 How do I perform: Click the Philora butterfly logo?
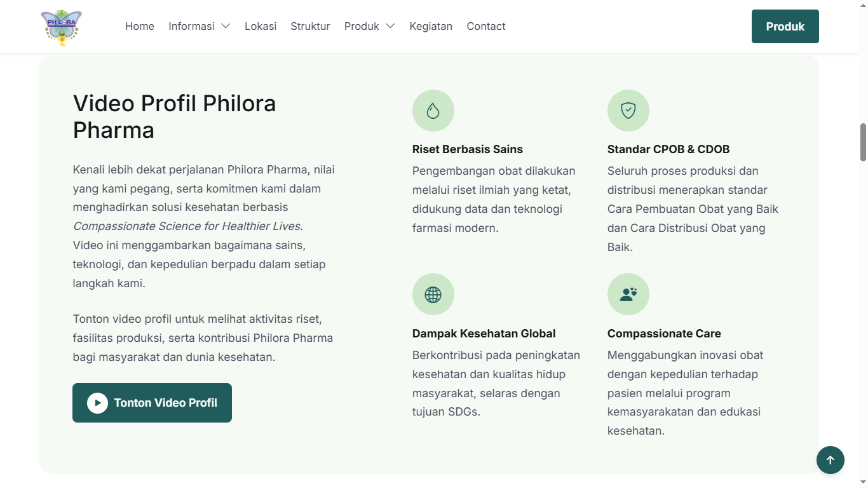(62, 27)
